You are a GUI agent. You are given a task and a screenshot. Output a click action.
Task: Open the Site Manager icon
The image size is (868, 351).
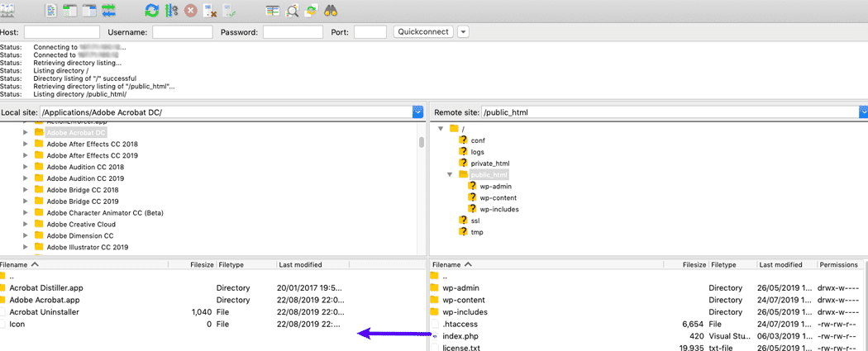tap(8, 11)
